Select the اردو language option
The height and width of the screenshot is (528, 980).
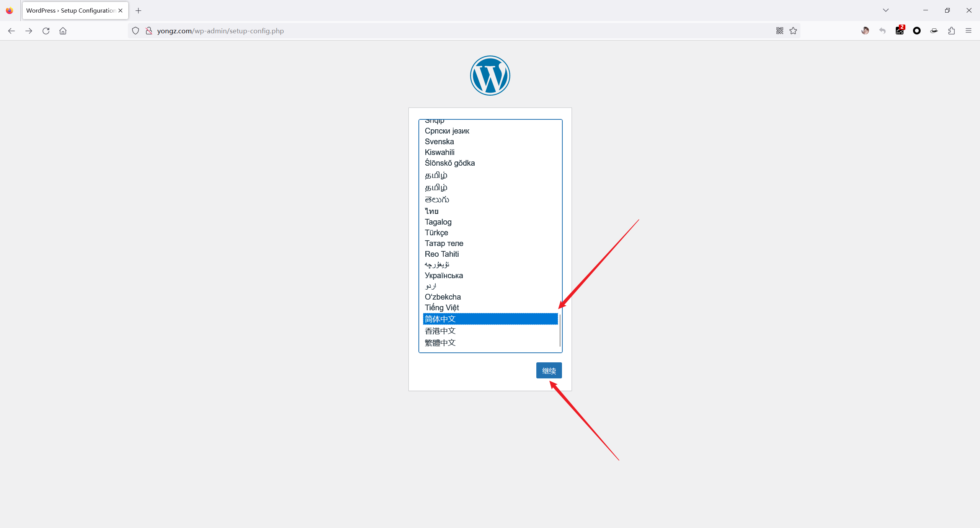(490, 286)
